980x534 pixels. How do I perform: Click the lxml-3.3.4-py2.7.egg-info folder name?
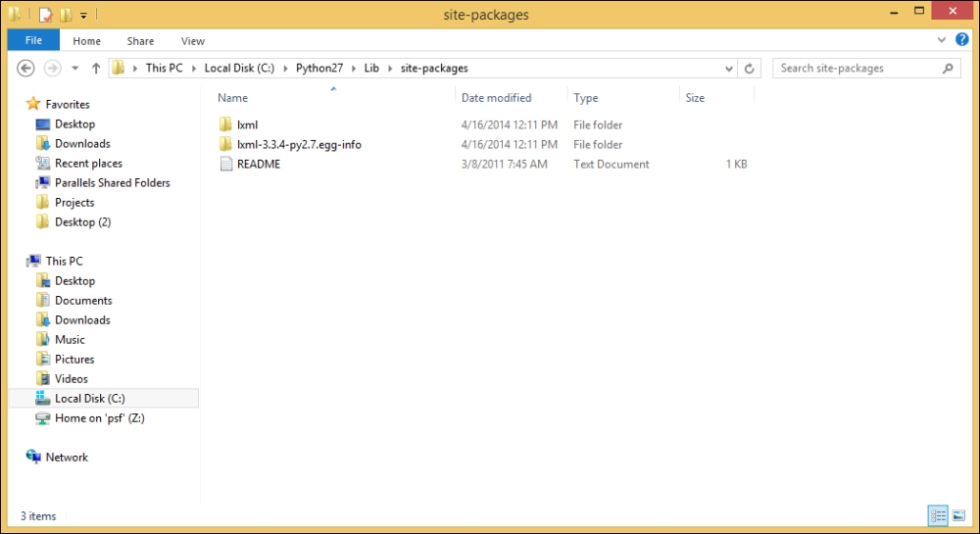299,144
